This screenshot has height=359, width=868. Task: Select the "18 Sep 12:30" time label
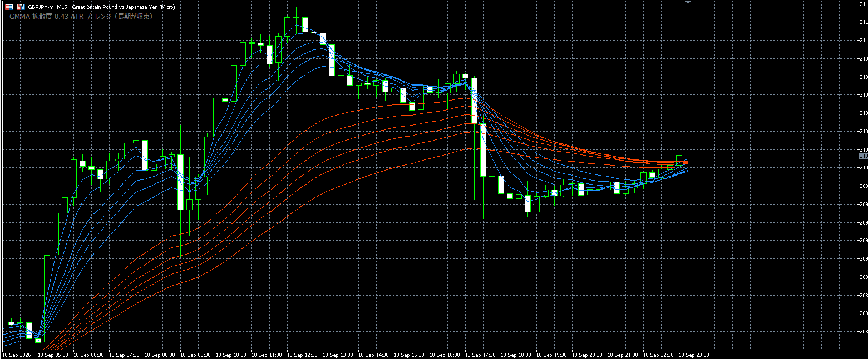click(x=302, y=355)
